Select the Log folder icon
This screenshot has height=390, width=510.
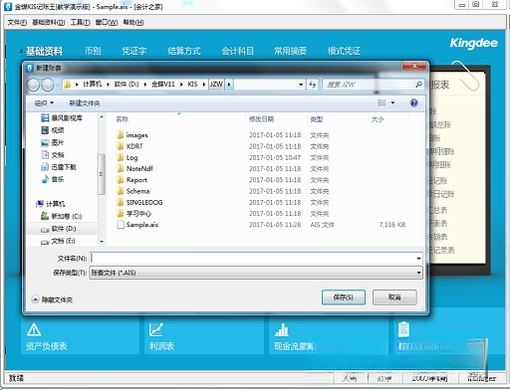120,157
